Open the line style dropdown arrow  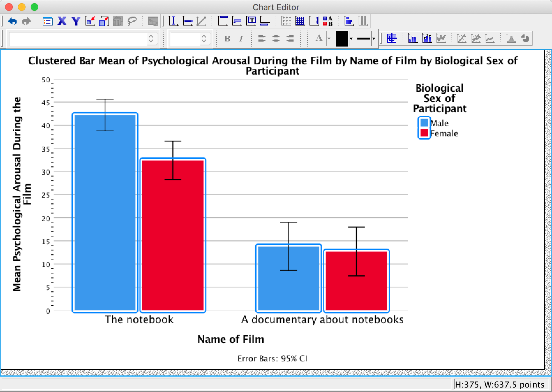click(x=373, y=39)
